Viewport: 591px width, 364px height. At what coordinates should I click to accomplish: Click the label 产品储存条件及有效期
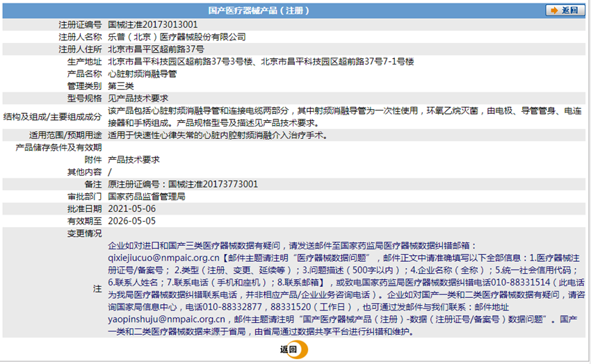click(x=58, y=147)
